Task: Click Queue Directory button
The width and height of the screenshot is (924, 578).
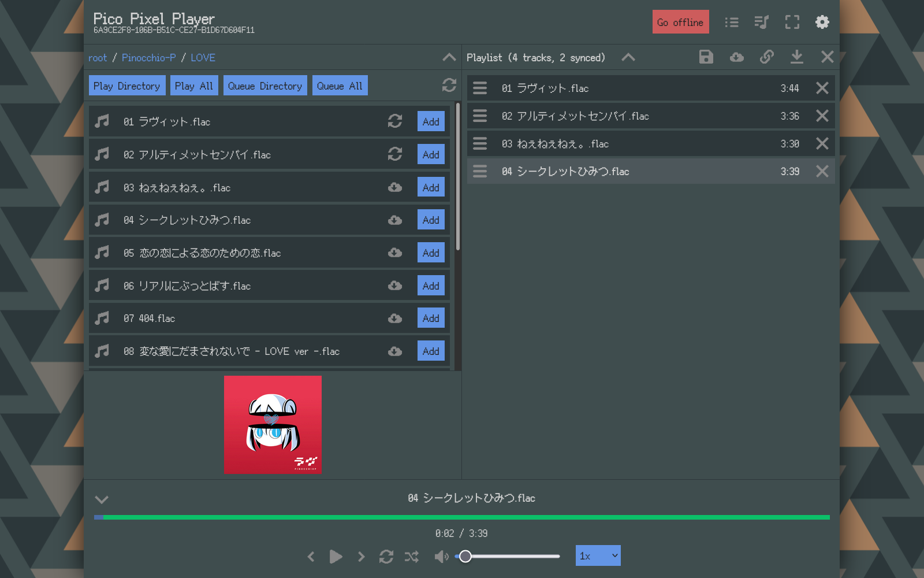Action: point(265,86)
